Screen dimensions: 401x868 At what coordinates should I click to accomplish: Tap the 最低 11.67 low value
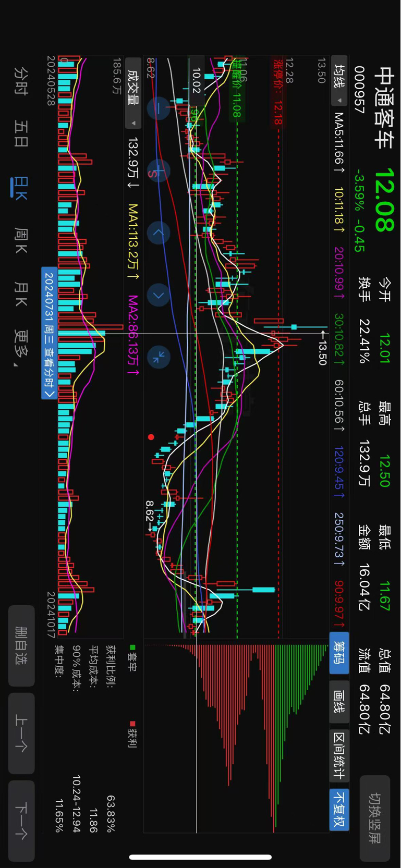pos(385,569)
